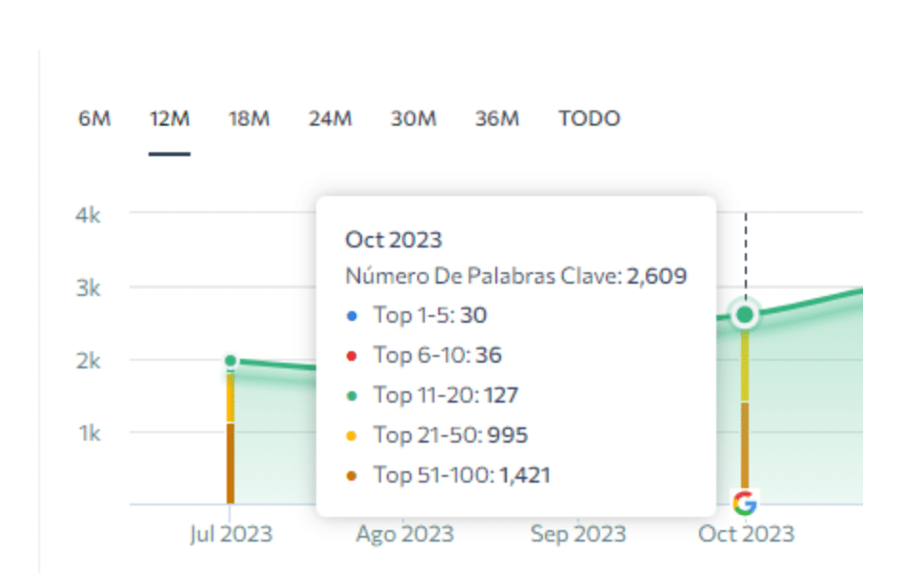Viewport: 924px width, 573px height.
Task: Click the highlighted Oct 2023 data point
Action: [745, 314]
